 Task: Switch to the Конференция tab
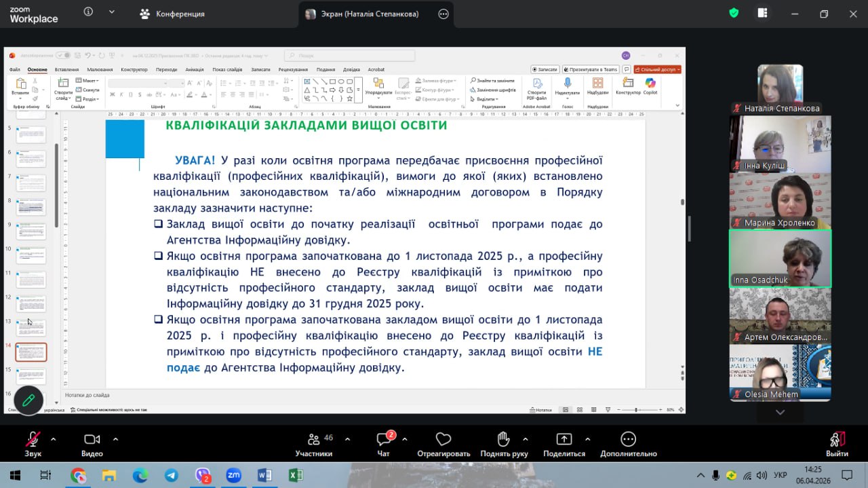click(x=172, y=14)
